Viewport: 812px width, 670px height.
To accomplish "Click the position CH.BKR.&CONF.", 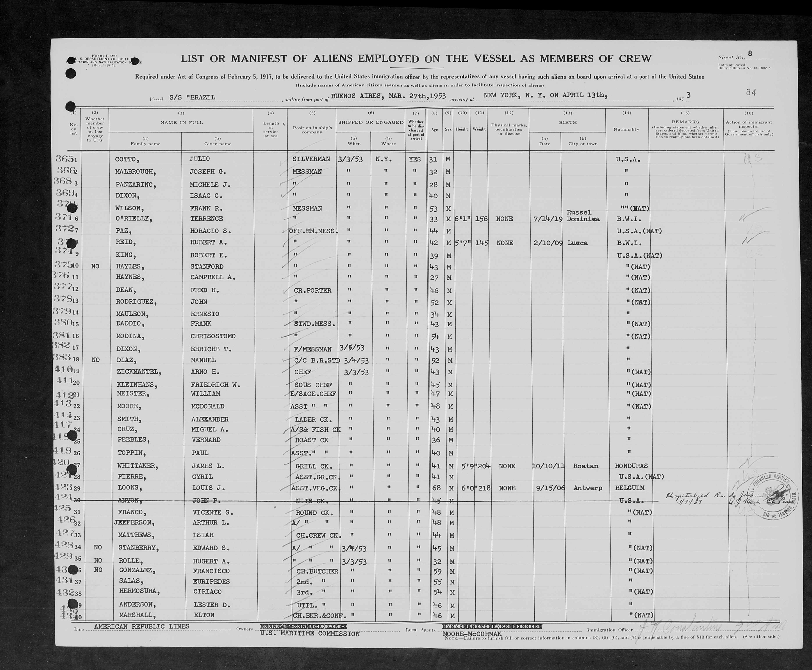I will [x=320, y=616].
